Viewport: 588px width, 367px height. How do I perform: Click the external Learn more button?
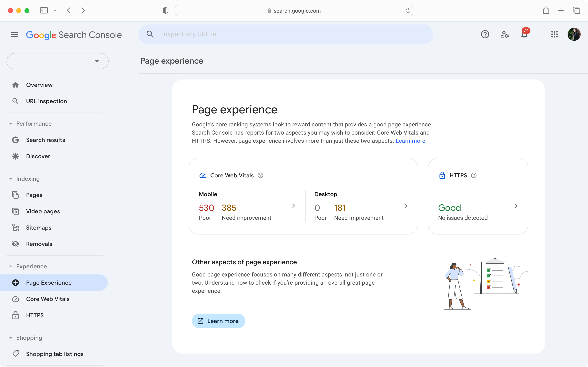point(218,321)
